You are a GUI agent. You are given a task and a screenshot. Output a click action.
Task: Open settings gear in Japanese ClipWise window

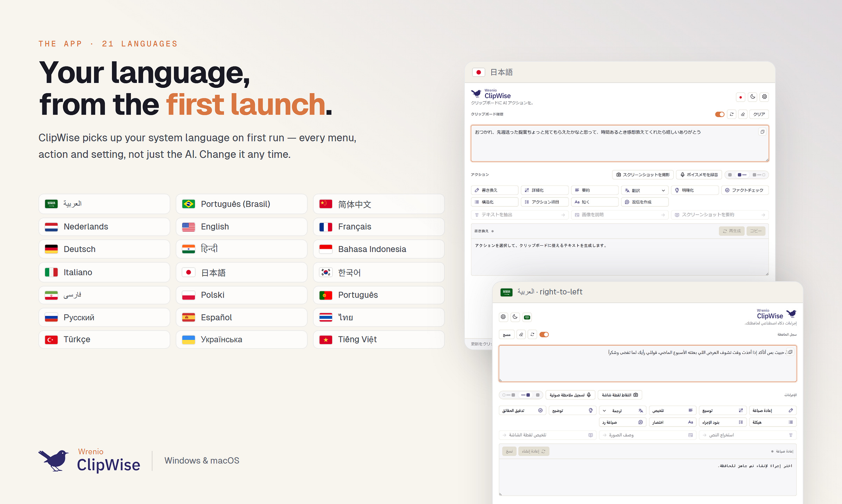(x=765, y=97)
